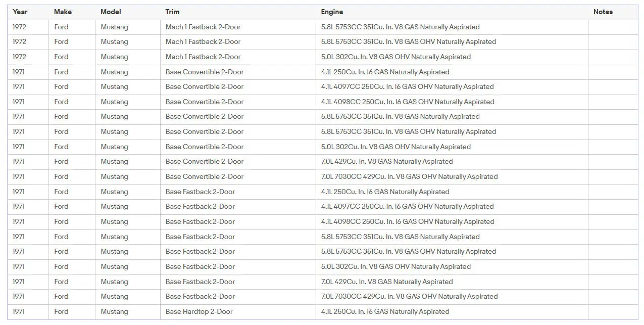Select the first Base Convertible 2-Door trim cell
The height and width of the screenshot is (325, 644).
[x=238, y=72]
